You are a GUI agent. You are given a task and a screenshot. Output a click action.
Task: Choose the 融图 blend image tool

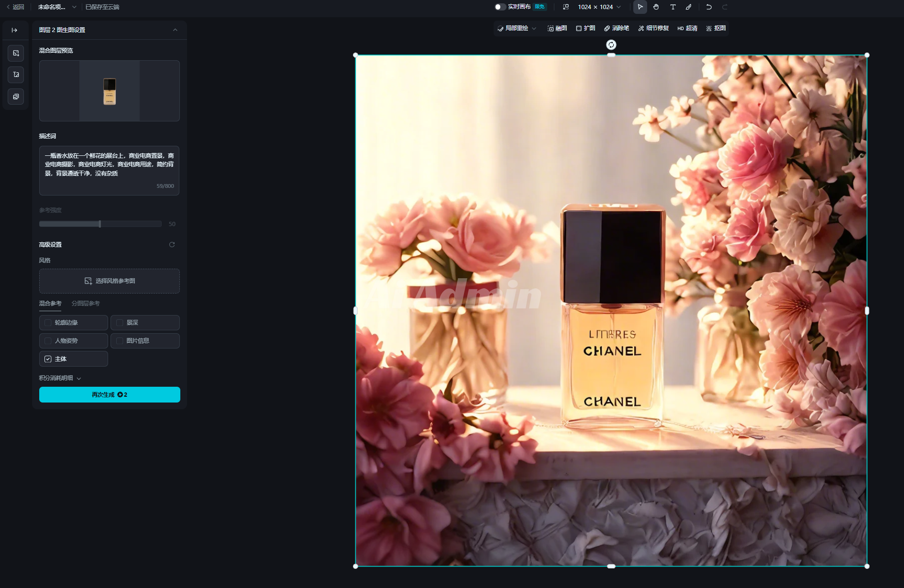(557, 28)
